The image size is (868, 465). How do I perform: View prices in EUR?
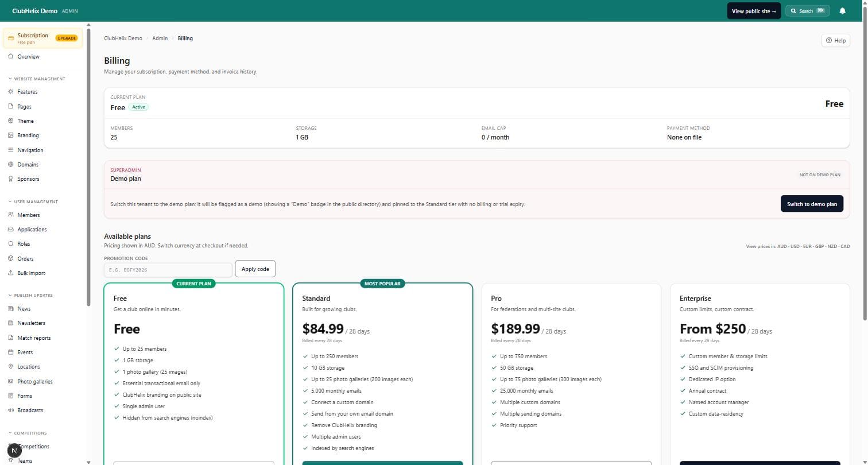pyautogui.click(x=808, y=246)
